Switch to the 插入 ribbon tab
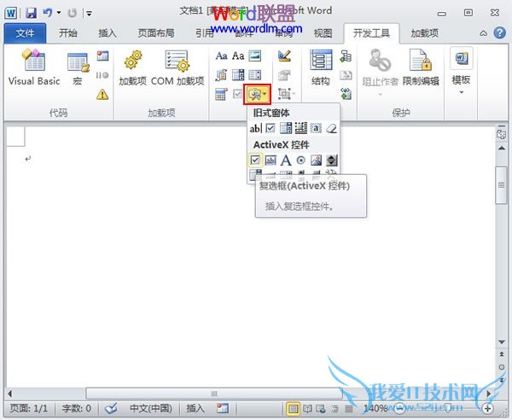The height and width of the screenshot is (420, 512). [x=108, y=33]
